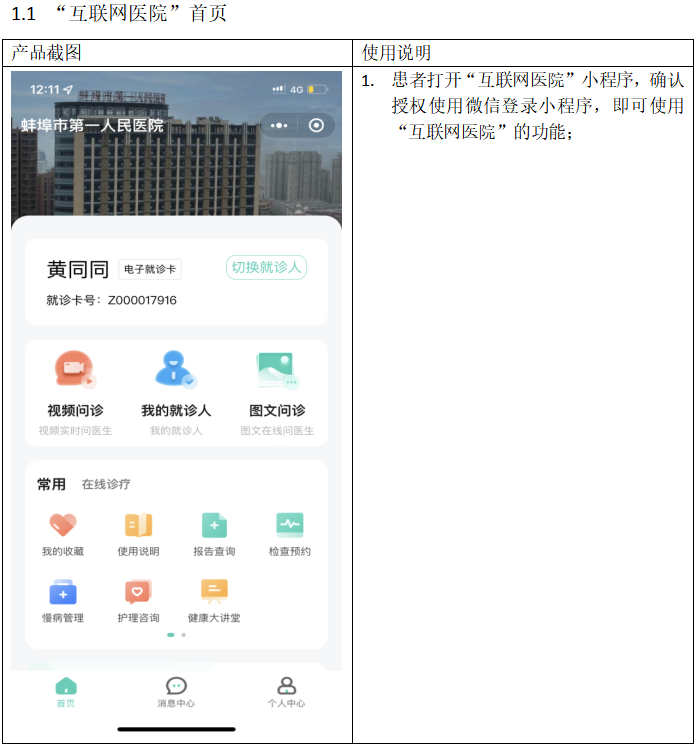Open 检查预约 heartbeat icon
This screenshot has width=697, height=749.
[x=290, y=524]
